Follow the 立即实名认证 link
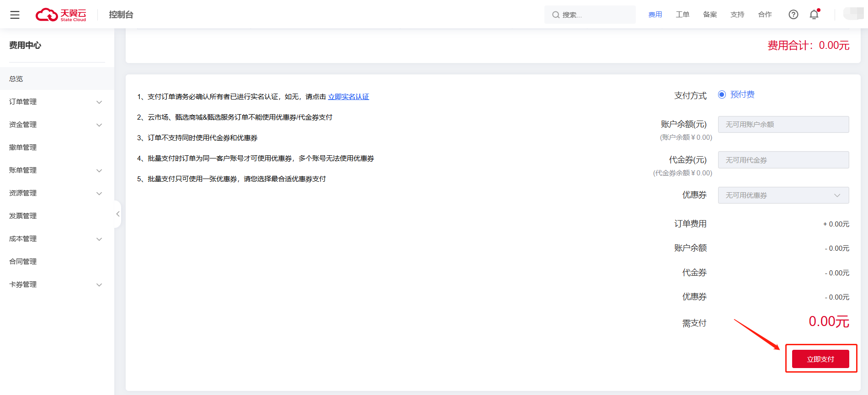868x395 pixels. click(x=348, y=97)
